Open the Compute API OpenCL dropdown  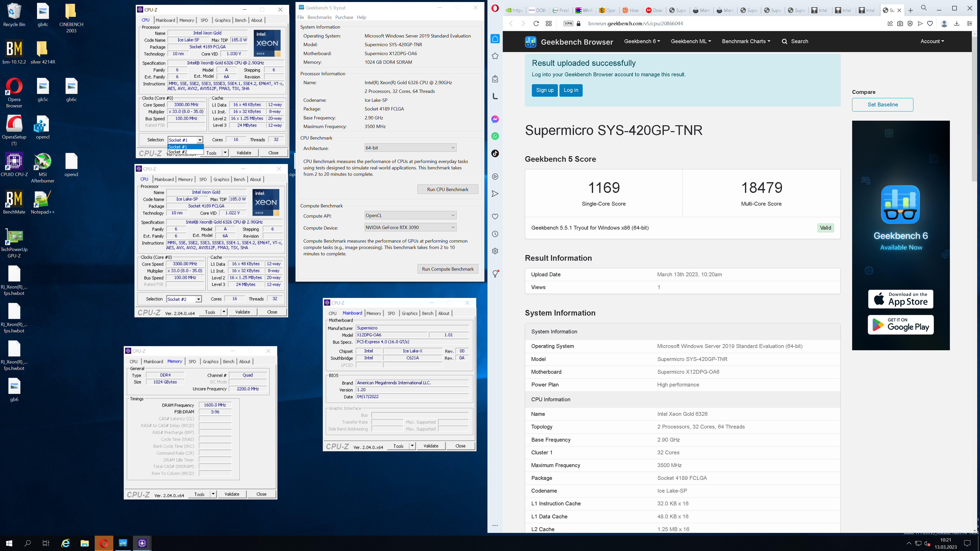pos(410,215)
